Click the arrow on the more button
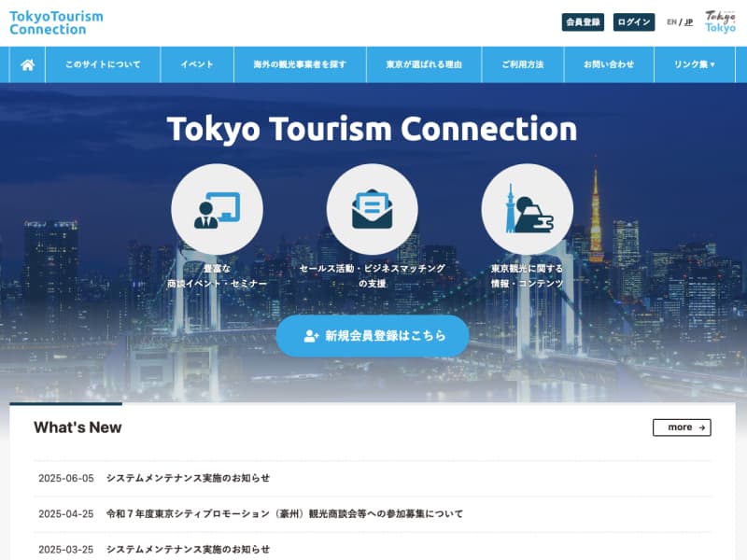 point(702,427)
